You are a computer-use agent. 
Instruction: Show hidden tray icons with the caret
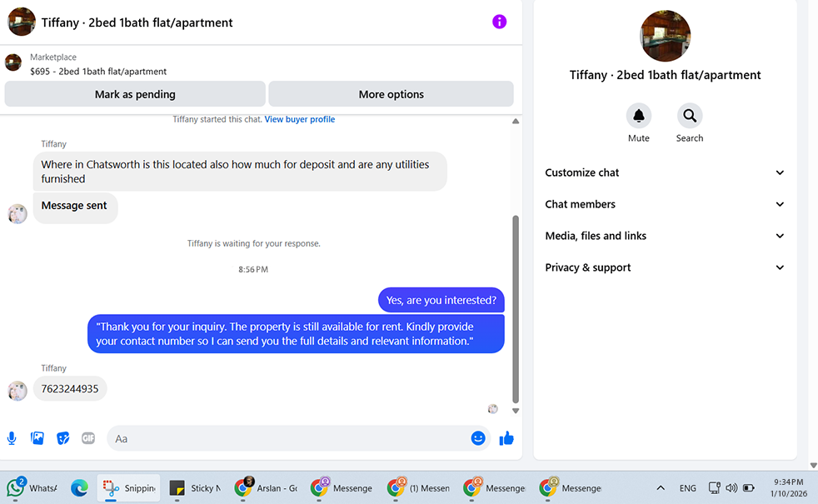(661, 488)
